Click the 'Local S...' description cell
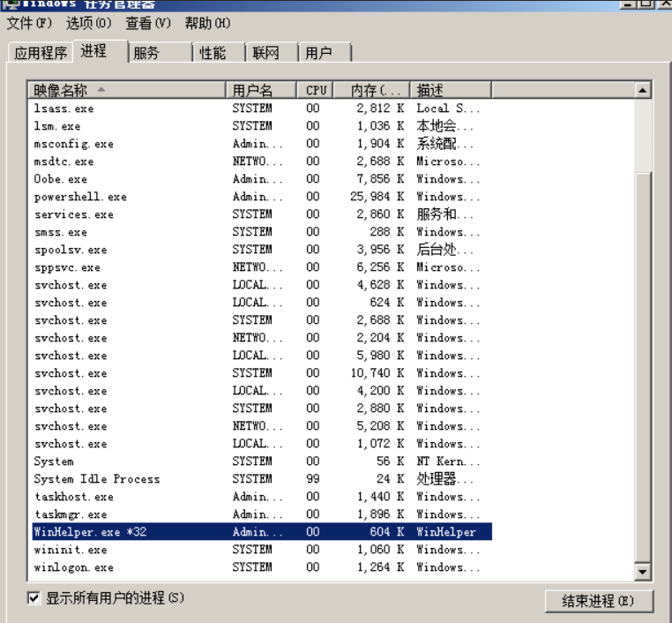 [x=448, y=108]
